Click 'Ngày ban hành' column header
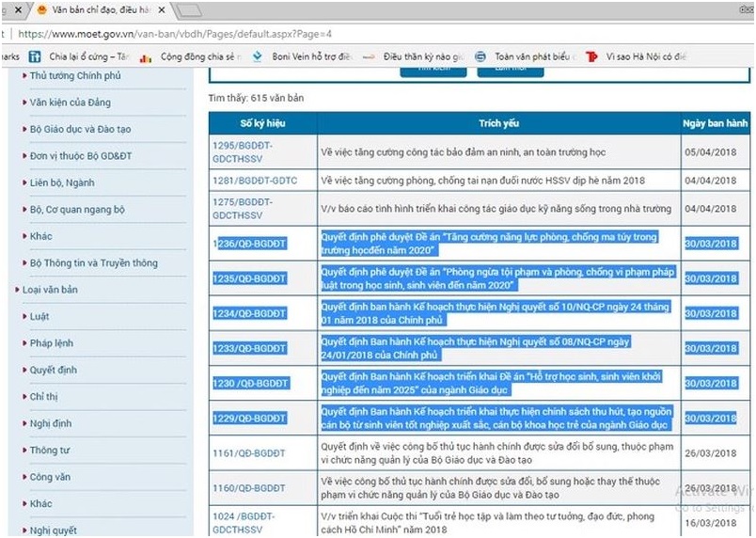Viewport: 756px width, 538px height. tap(715, 123)
